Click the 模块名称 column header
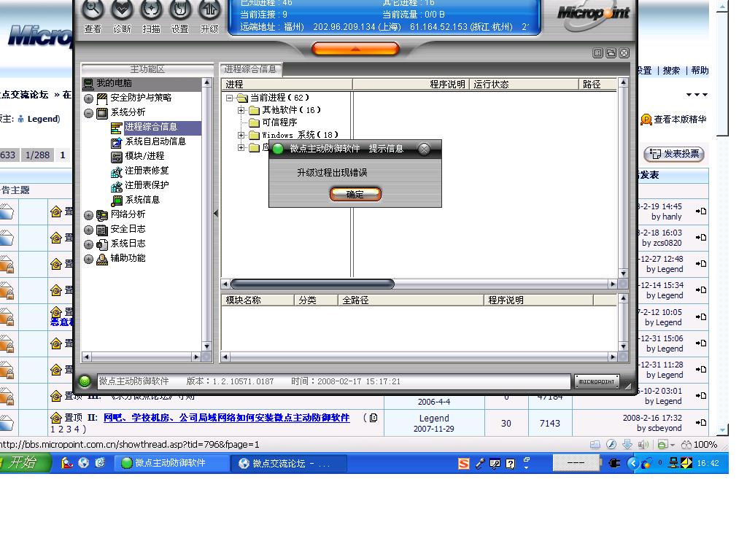The height and width of the screenshot is (560, 747). [258, 300]
